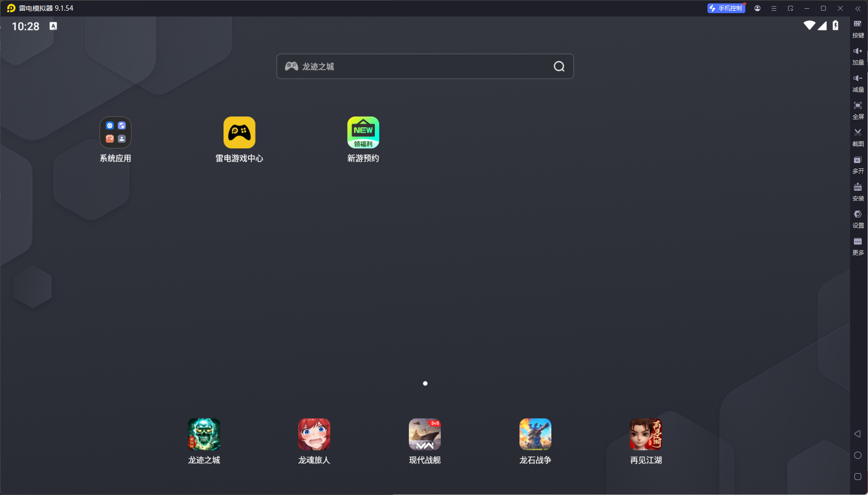Enter 全屏 fullscreen mode
Image resolution: width=868 pixels, height=495 pixels.
858,111
